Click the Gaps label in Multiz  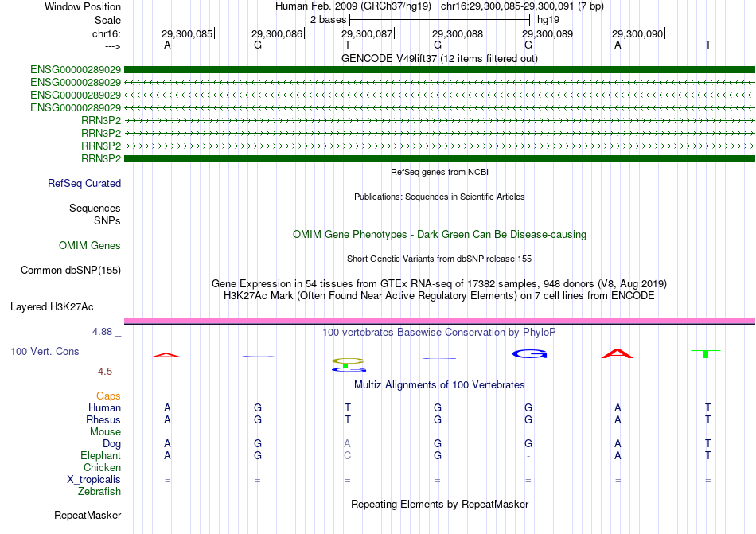(x=108, y=396)
